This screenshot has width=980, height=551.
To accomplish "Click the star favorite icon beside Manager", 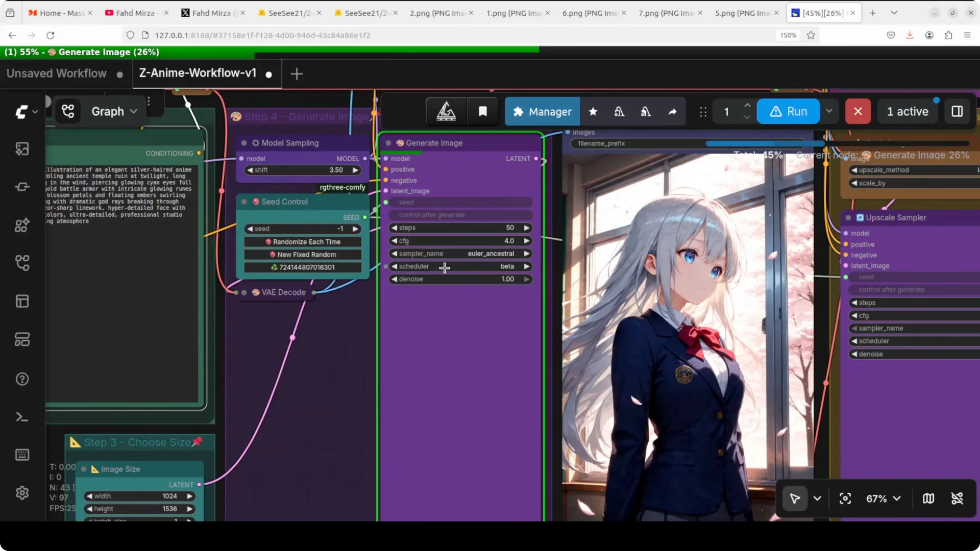I will pos(593,111).
